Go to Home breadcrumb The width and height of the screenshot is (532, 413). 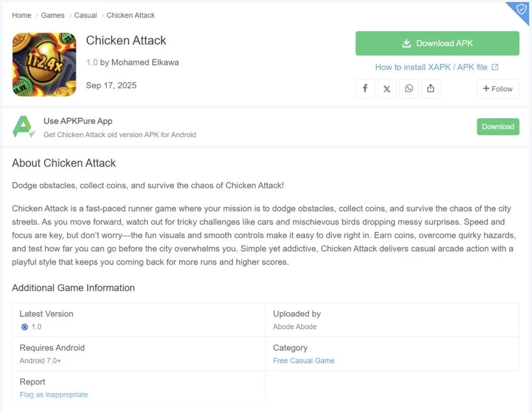(x=22, y=15)
